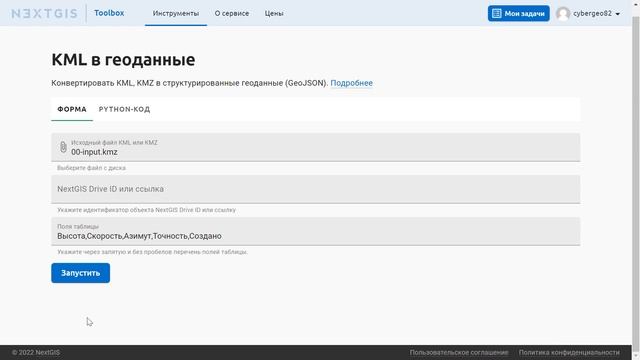Screen dimensions: 640x360
Task: Follow the Подробнее link
Action: (351, 83)
